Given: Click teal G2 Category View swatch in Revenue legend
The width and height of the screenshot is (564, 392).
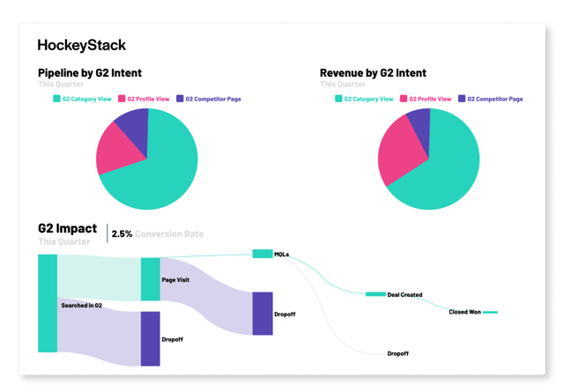Looking at the screenshot, I should click(338, 99).
